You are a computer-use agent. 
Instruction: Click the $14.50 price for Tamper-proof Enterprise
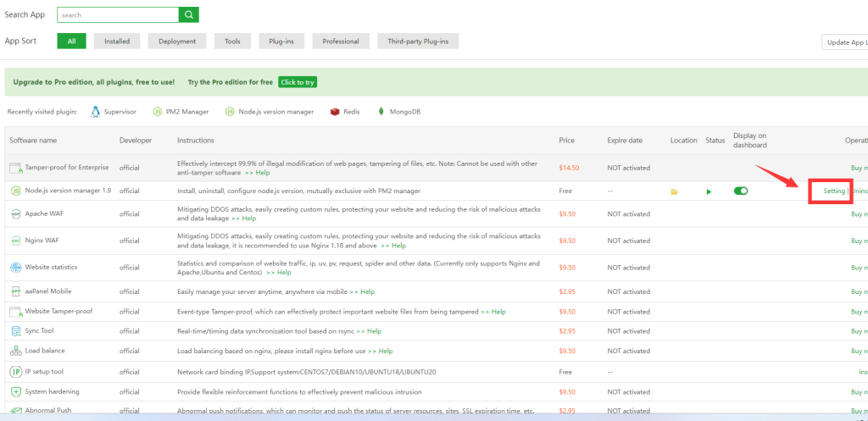pyautogui.click(x=569, y=168)
